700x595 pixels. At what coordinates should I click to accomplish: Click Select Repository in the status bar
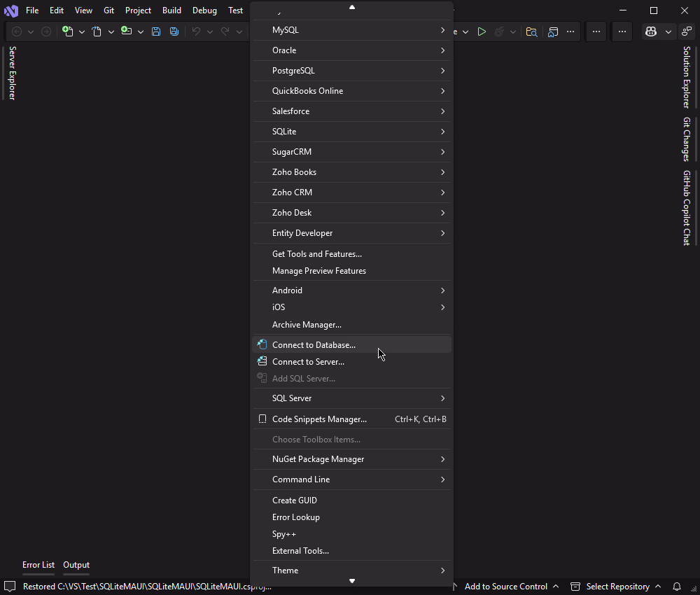pos(619,587)
